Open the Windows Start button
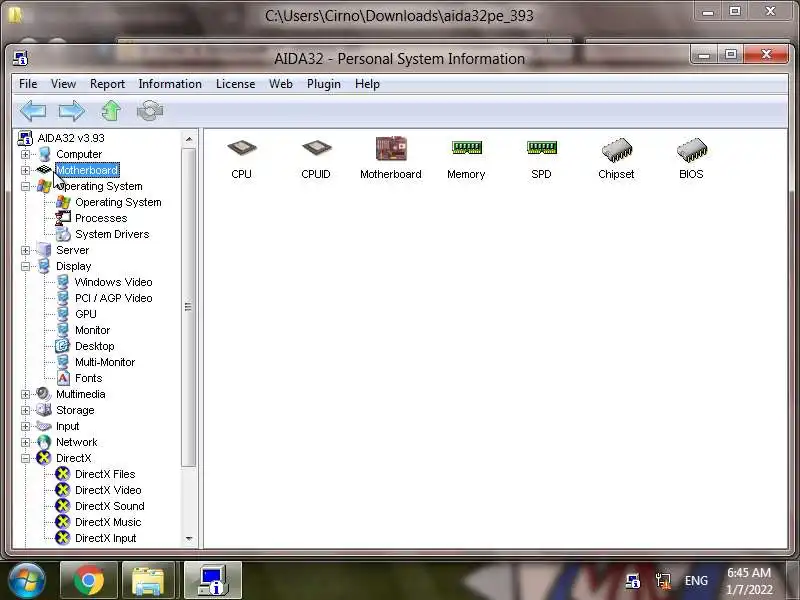The height and width of the screenshot is (600, 800). 27,581
